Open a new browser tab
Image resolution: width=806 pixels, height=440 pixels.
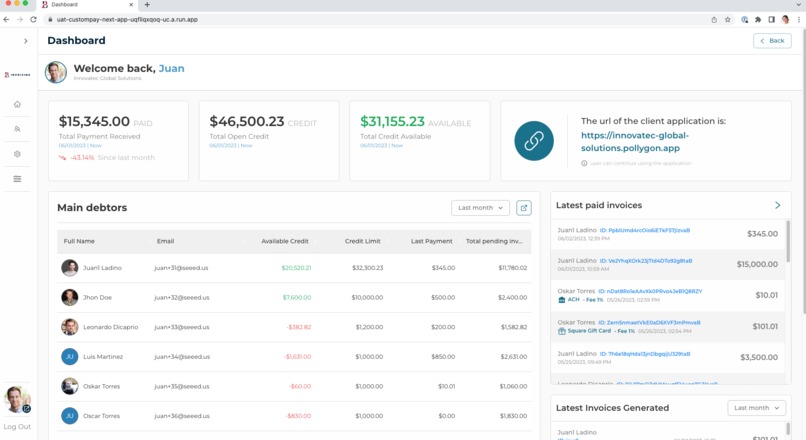pyautogui.click(x=147, y=5)
